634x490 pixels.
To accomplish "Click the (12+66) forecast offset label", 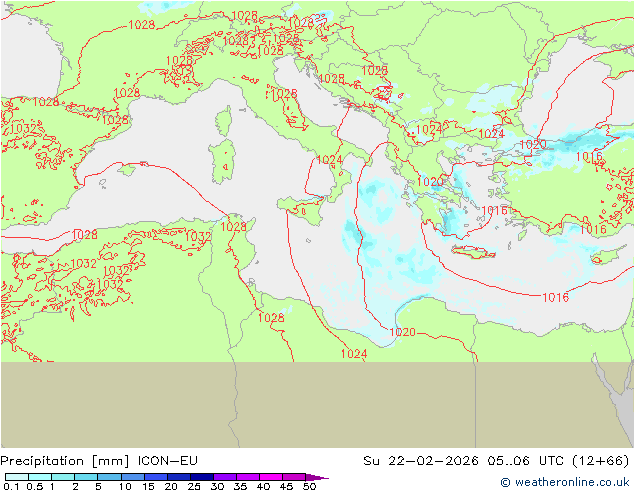I will (x=601, y=461).
